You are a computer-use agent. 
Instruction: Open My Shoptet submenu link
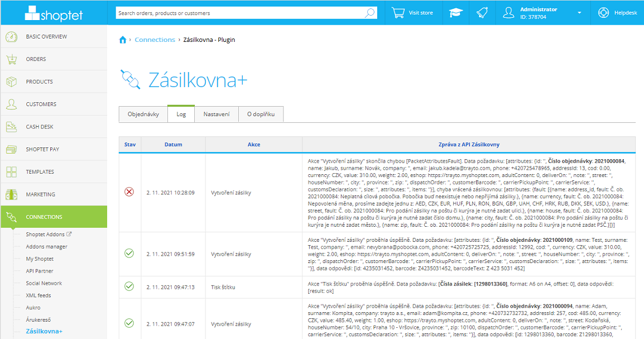pyautogui.click(x=40, y=259)
